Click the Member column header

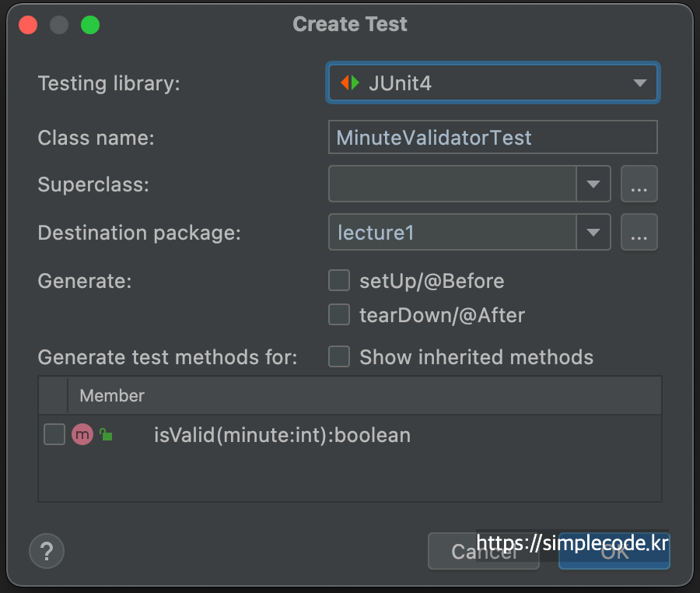click(112, 395)
